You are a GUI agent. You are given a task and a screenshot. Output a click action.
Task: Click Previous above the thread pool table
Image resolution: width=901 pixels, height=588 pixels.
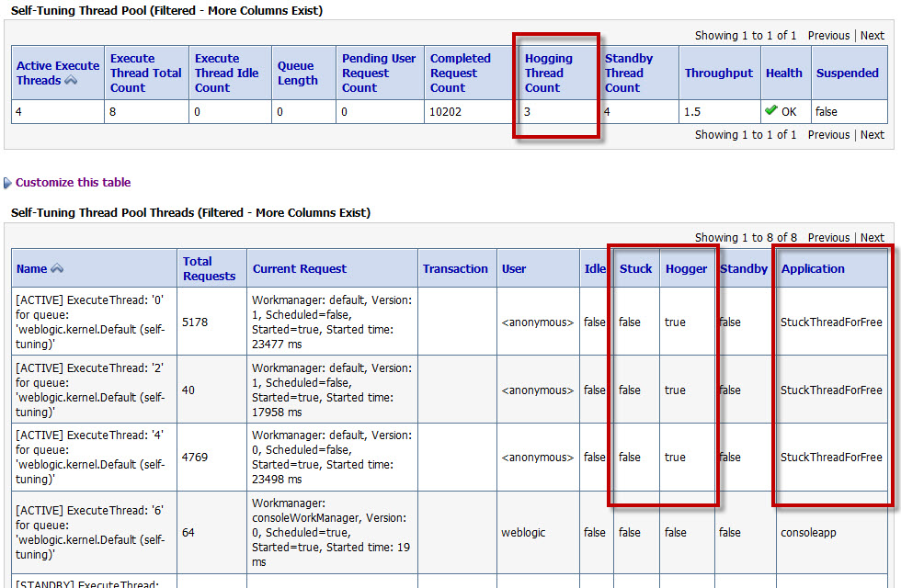click(x=828, y=36)
